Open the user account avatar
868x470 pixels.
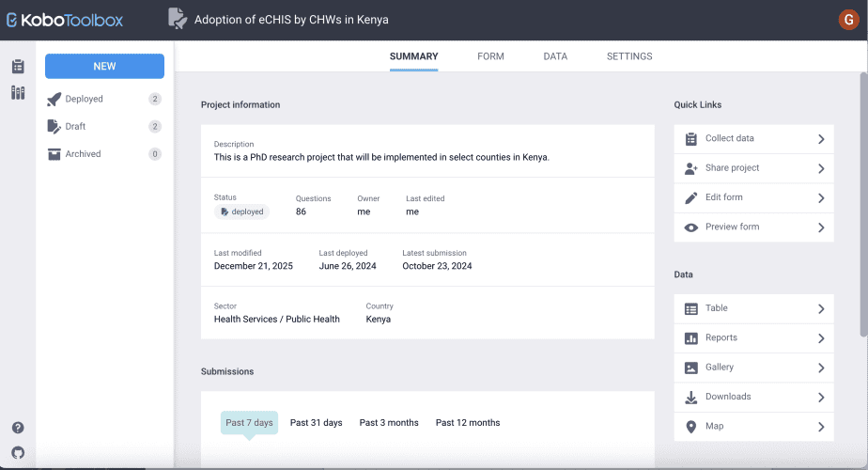pyautogui.click(x=847, y=20)
